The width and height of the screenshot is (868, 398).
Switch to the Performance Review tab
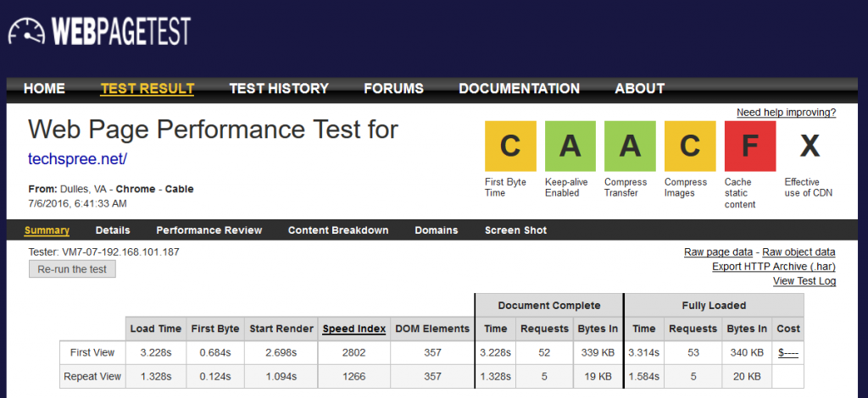click(209, 230)
